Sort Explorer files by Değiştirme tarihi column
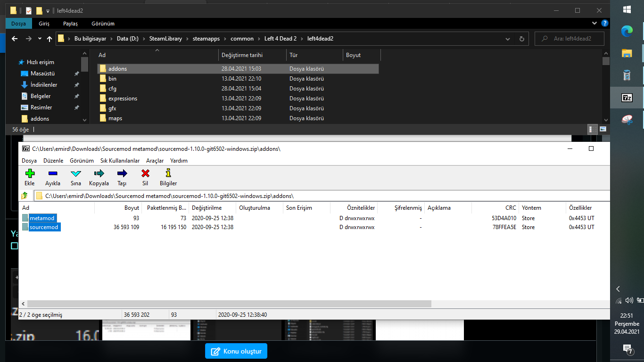Screen dimensions: 644x362 click(x=252, y=55)
